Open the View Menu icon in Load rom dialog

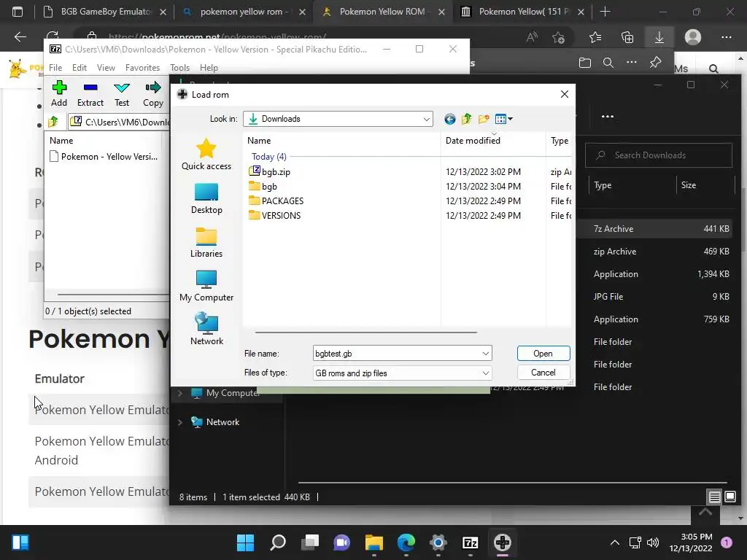point(503,119)
